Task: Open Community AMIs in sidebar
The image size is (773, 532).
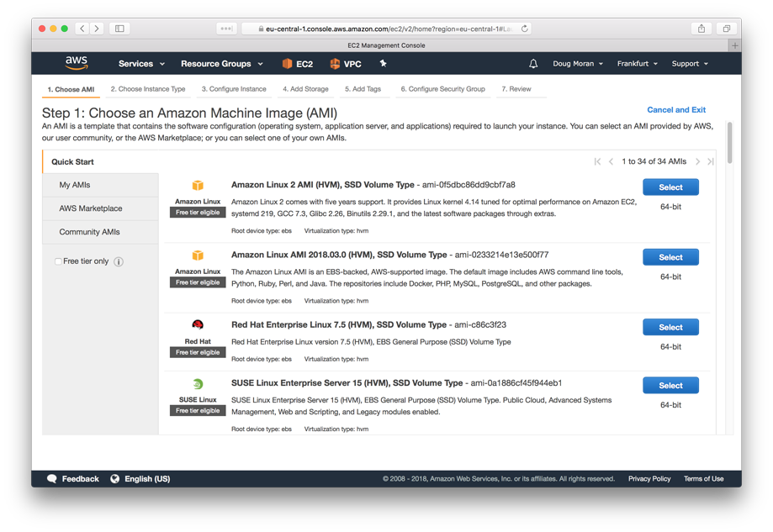Action: tap(101, 232)
